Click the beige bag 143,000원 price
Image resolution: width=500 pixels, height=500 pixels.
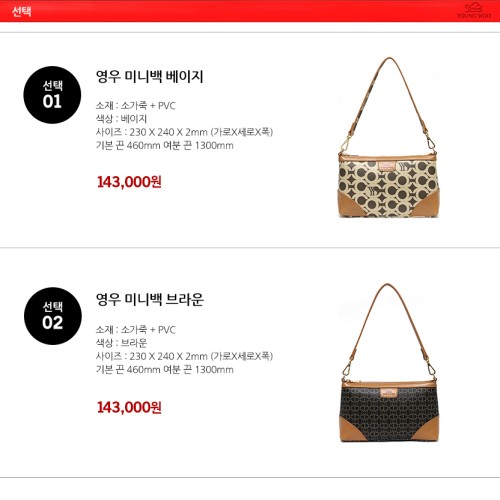129,182
